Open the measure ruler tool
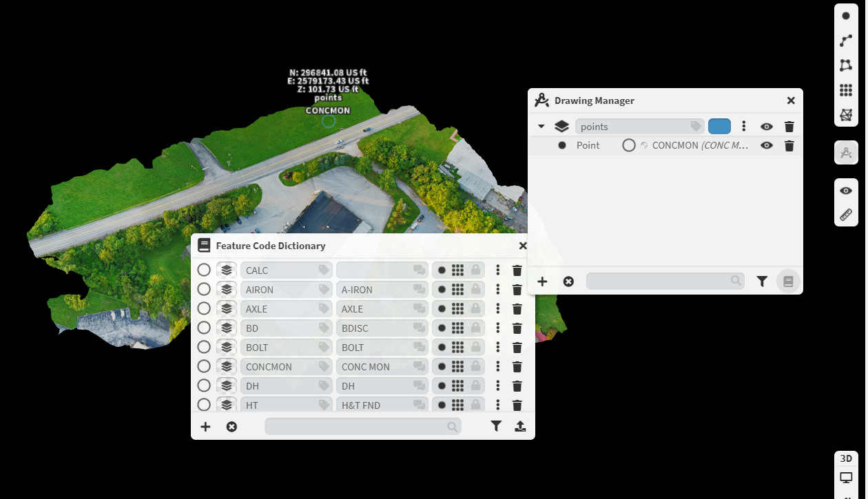 (x=846, y=215)
